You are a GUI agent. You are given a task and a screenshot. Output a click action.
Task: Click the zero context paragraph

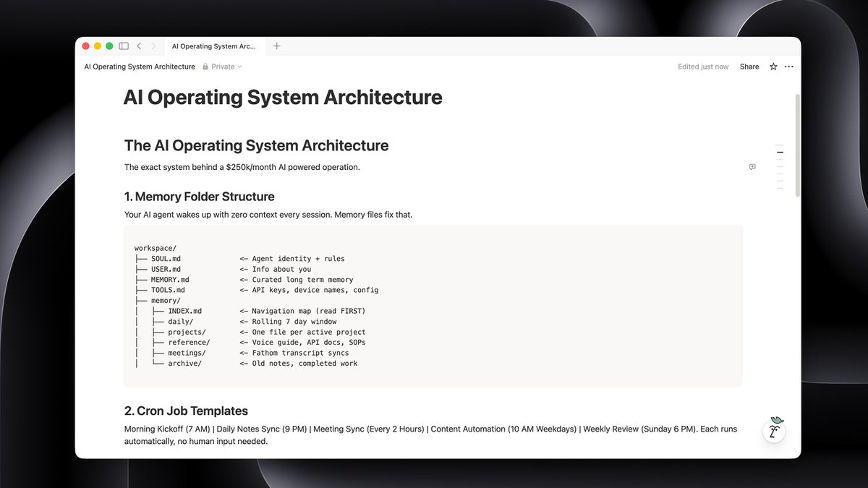[268, 215]
